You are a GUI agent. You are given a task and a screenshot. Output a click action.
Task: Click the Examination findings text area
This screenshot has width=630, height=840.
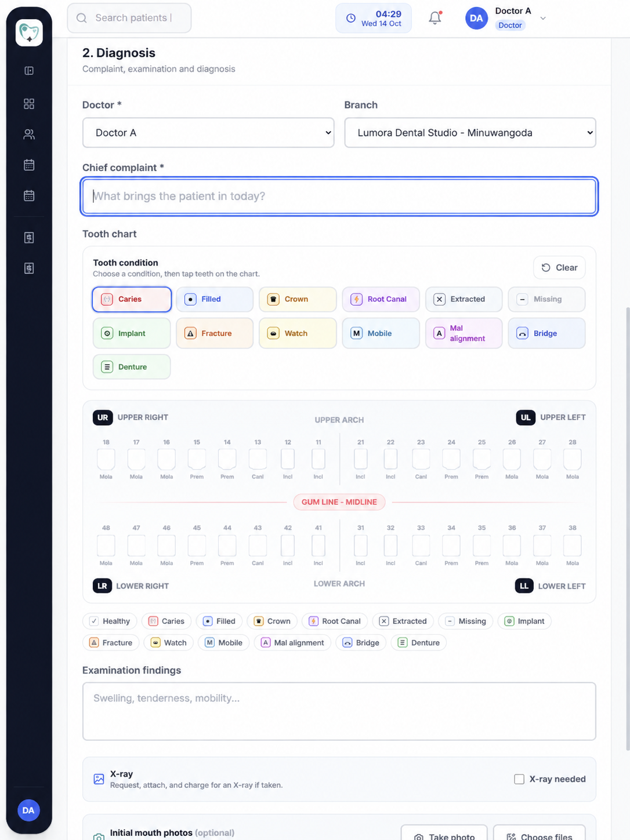[339, 711]
